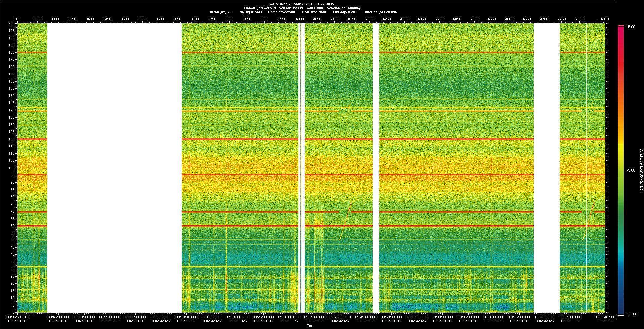Click the Windowing:Hanning parameter in the header

(x=343, y=8)
